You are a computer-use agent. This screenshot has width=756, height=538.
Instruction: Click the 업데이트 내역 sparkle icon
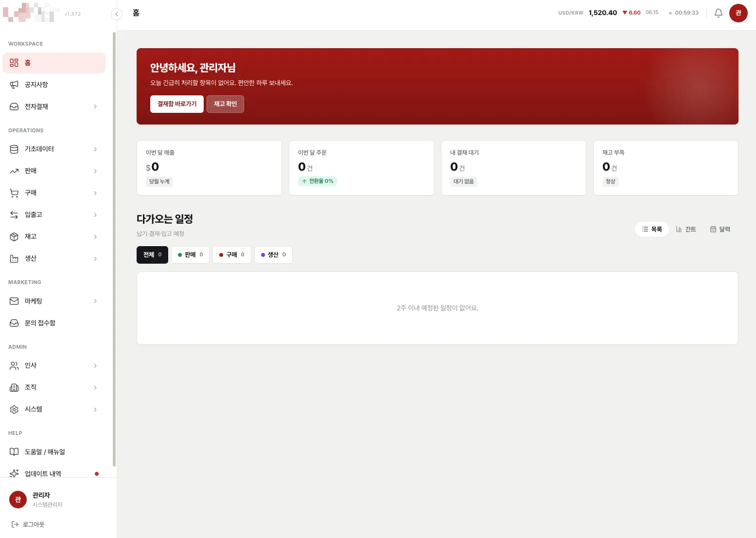click(14, 473)
